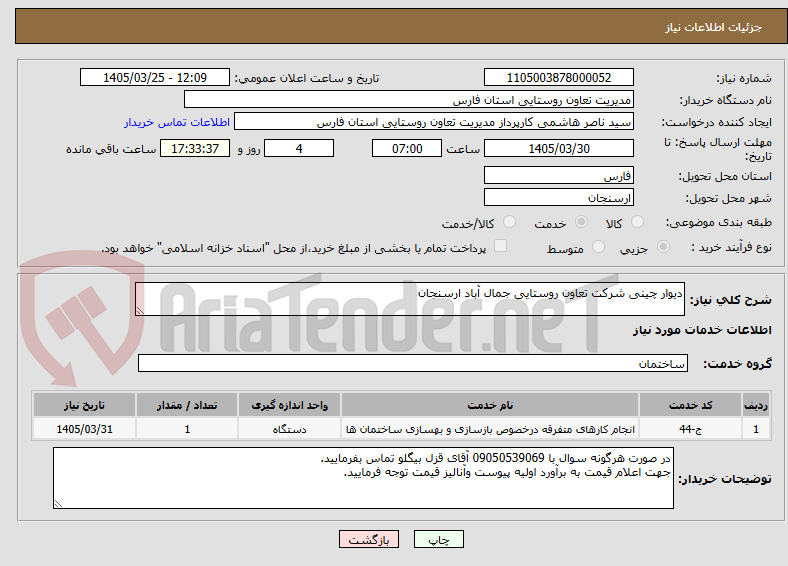Click the کد خدمت column header

(691, 405)
